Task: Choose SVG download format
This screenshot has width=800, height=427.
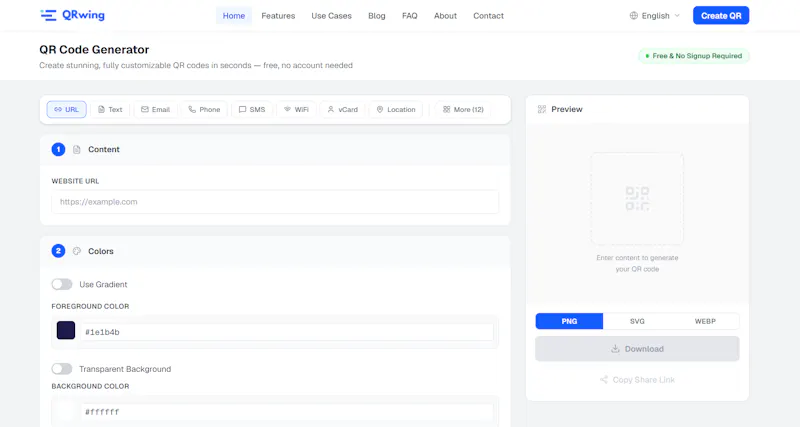Action: pyautogui.click(x=637, y=321)
